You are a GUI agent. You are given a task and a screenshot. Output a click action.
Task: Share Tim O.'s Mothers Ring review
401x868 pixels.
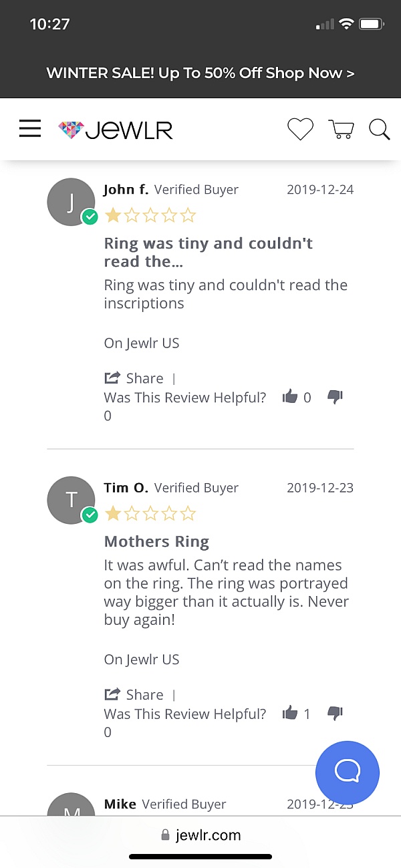point(134,694)
